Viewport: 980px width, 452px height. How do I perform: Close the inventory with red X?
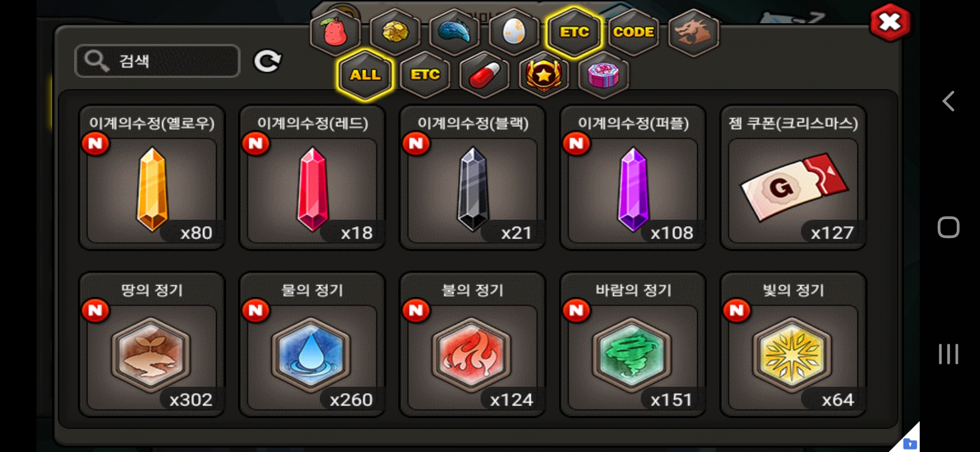click(890, 23)
